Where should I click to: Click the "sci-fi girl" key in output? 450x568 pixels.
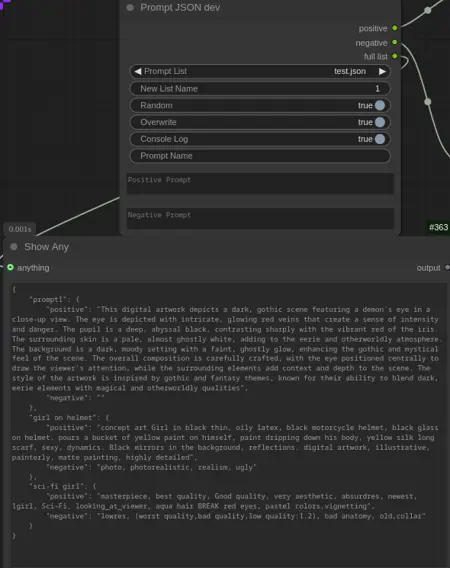[x=58, y=486]
